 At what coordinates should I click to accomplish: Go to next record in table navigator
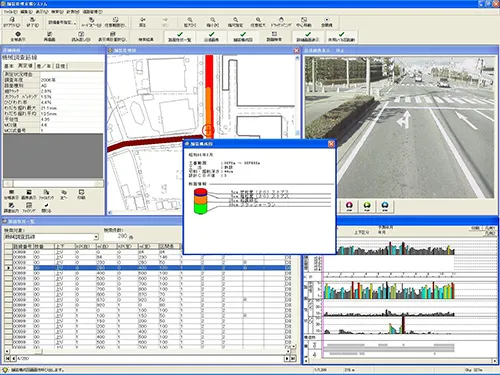[x=287, y=358]
